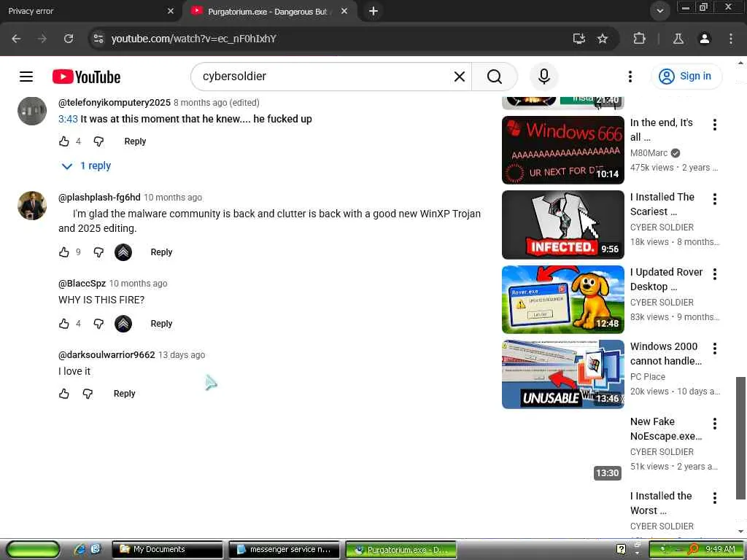Open the Extensions puzzle icon
747x560 pixels.
pos(639,39)
